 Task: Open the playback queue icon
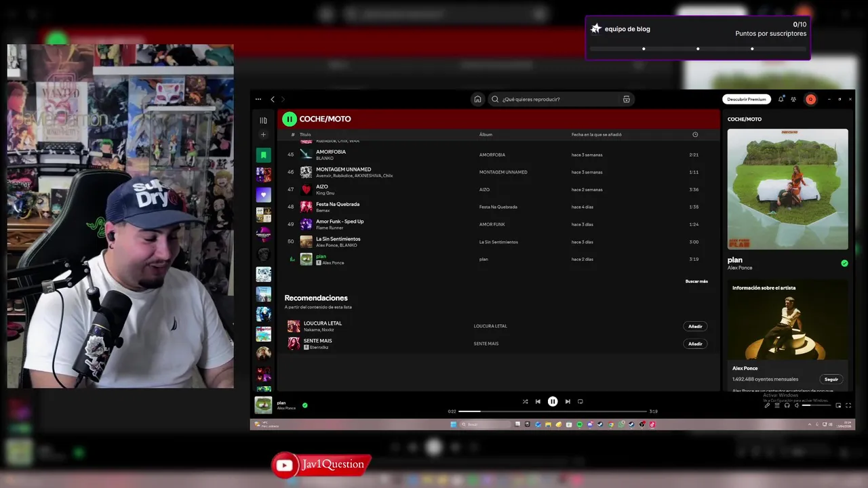point(777,405)
